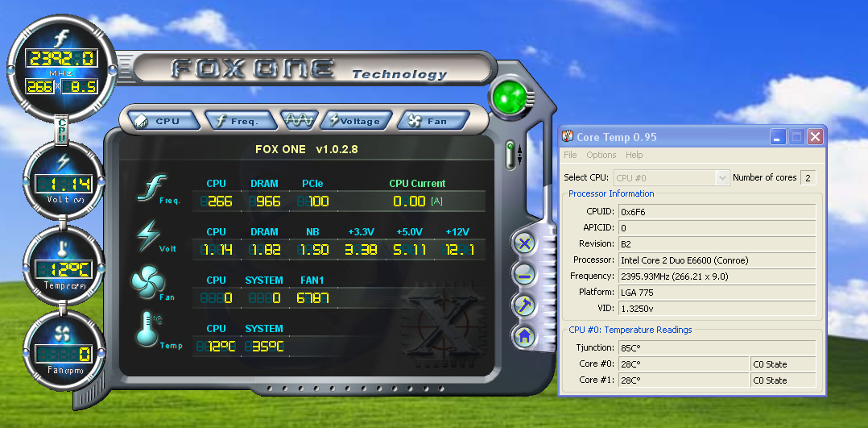This screenshot has width=868, height=428.
Task: Click the Number of cores field showing 2
Action: click(x=808, y=178)
